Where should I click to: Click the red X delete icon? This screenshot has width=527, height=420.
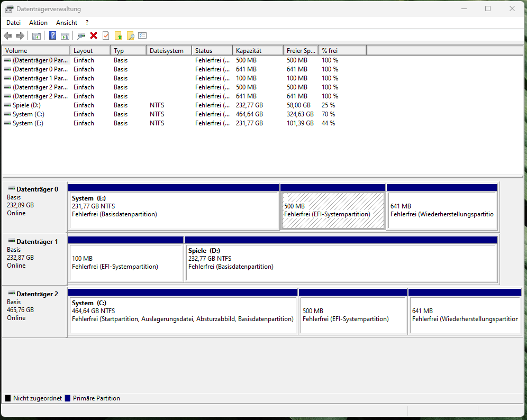[94, 35]
